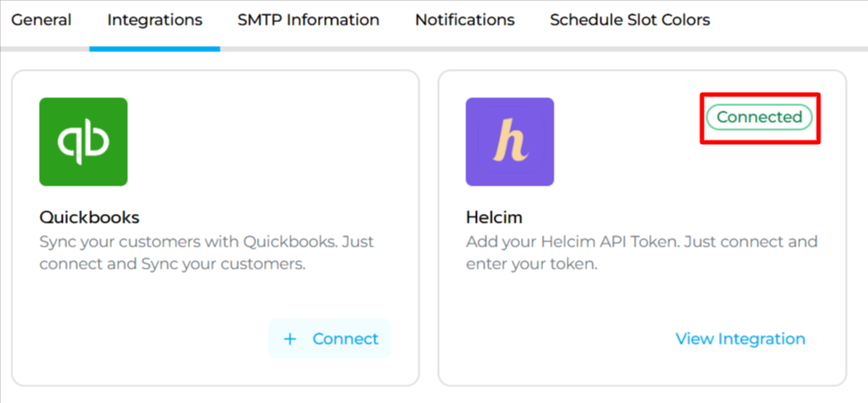This screenshot has height=403, width=868.
Task: Select the Integrations tab
Action: pos(155,19)
